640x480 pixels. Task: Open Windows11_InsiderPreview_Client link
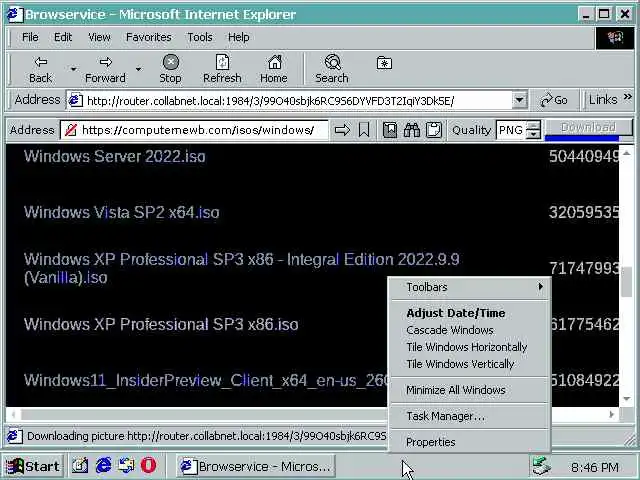(x=205, y=380)
